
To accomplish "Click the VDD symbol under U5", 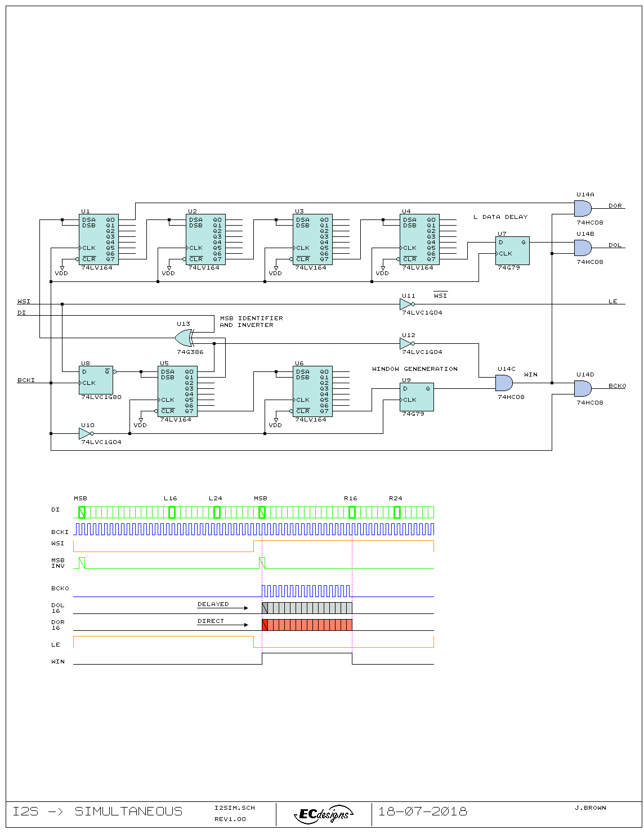I will pos(140,423).
